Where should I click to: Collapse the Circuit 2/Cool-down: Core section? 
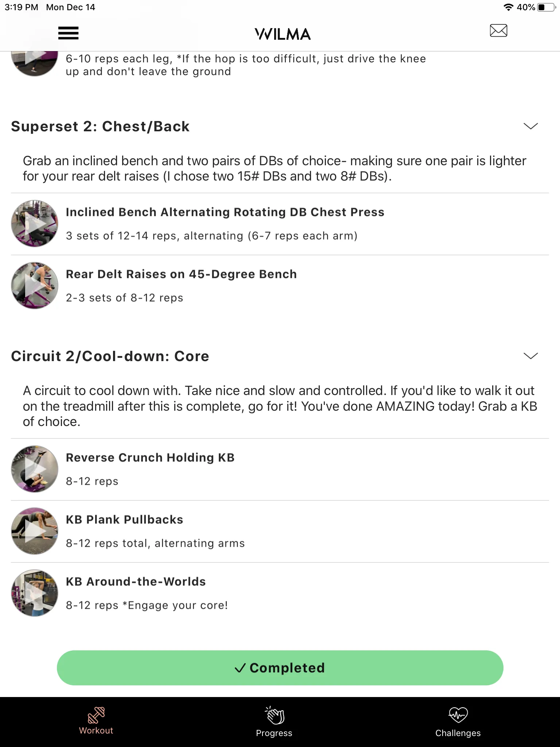pyautogui.click(x=532, y=356)
